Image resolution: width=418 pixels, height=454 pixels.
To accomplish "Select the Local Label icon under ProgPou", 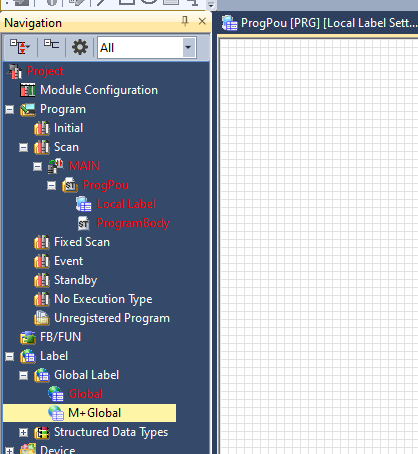I will tap(83, 204).
